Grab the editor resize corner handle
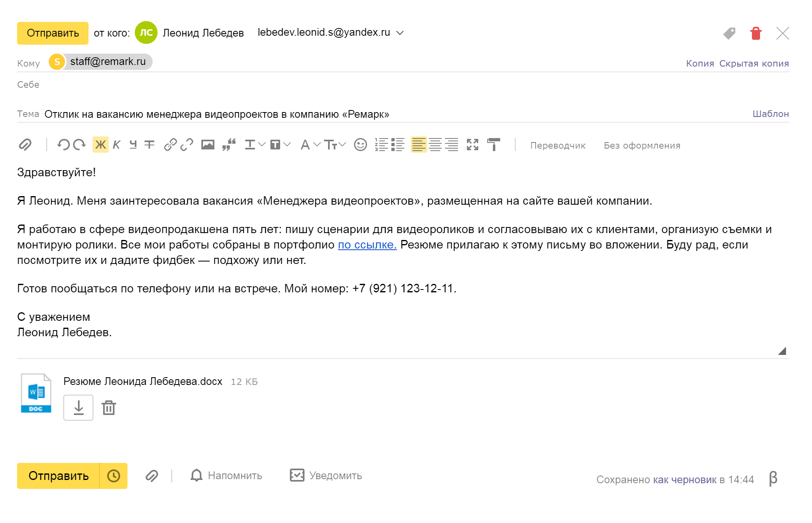The image size is (812, 523). (x=782, y=351)
